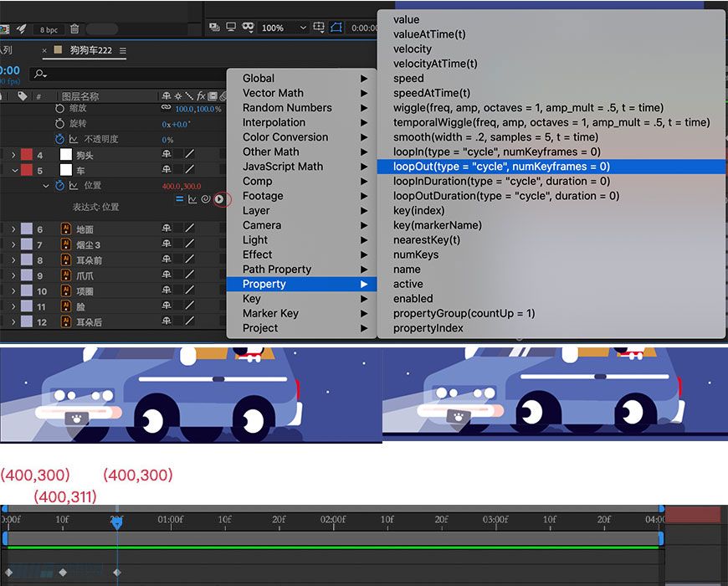Viewport: 728px width, 586px height.
Task: Click quality slash switch column header
Action: coord(189,96)
